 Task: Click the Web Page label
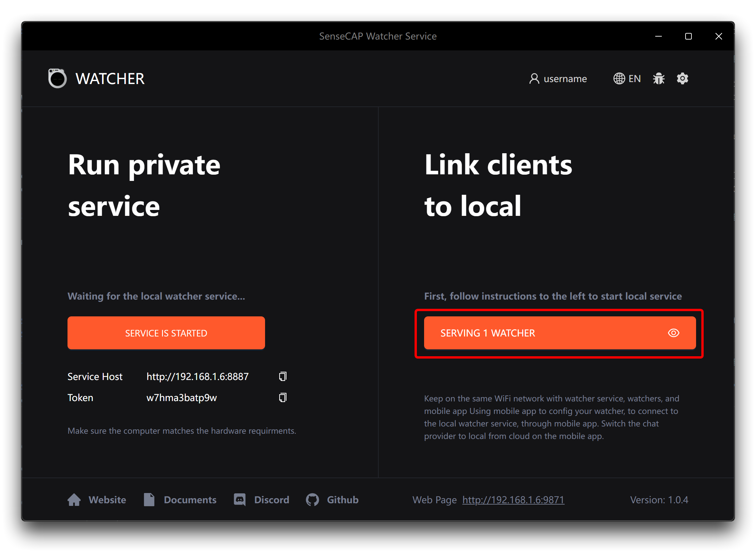[x=434, y=500]
